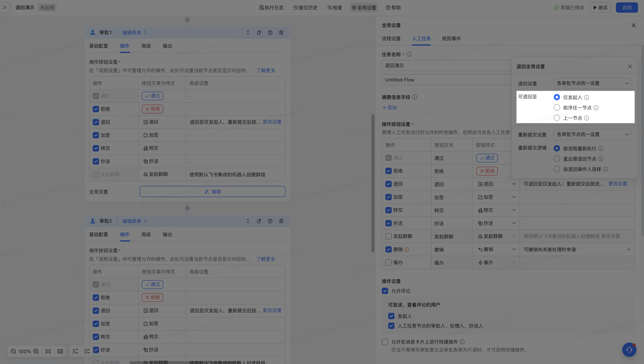Viewport: 644px width, 364px height.
Task: Open 重新提交设置 dropdown
Action: click(593, 134)
